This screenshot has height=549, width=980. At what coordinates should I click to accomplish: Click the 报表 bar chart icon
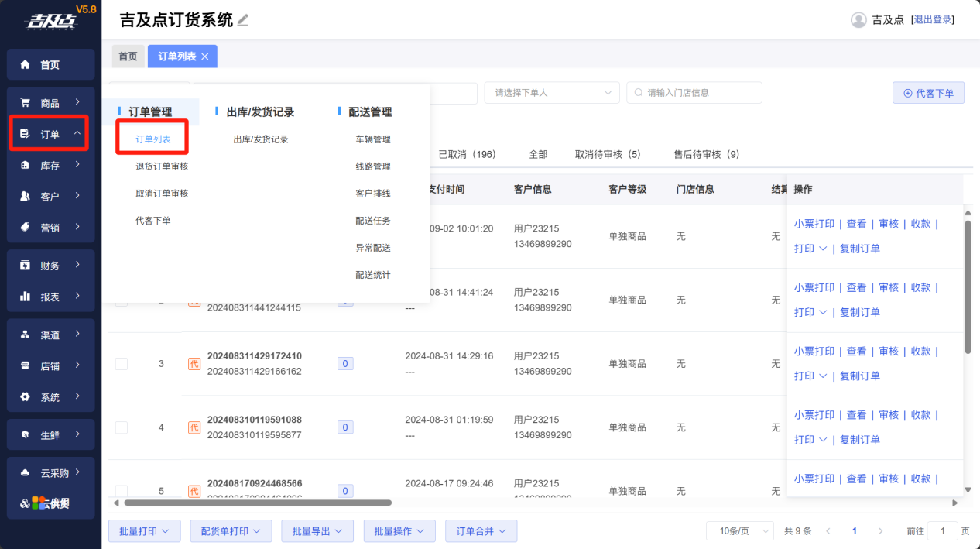coord(26,297)
